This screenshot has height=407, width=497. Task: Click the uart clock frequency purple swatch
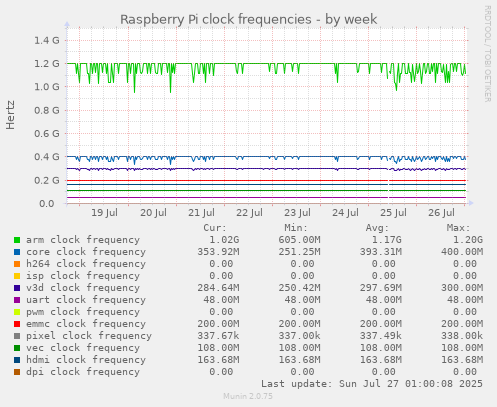coord(17,300)
